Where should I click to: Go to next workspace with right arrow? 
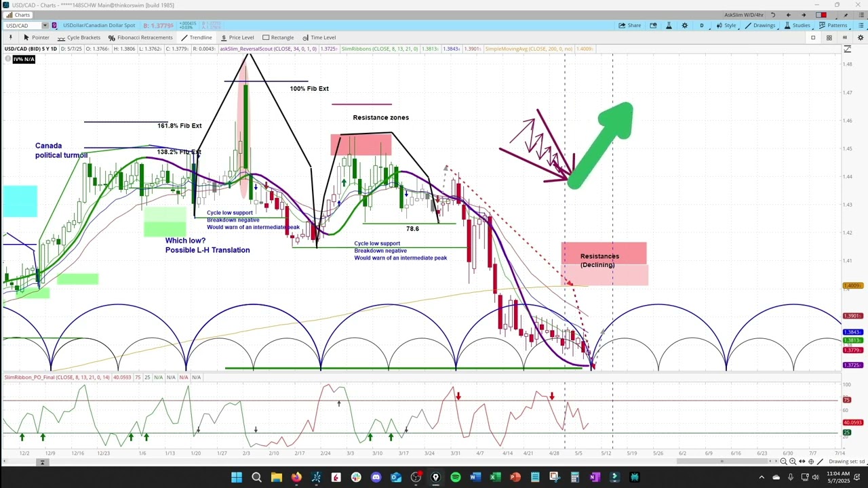tap(804, 14)
